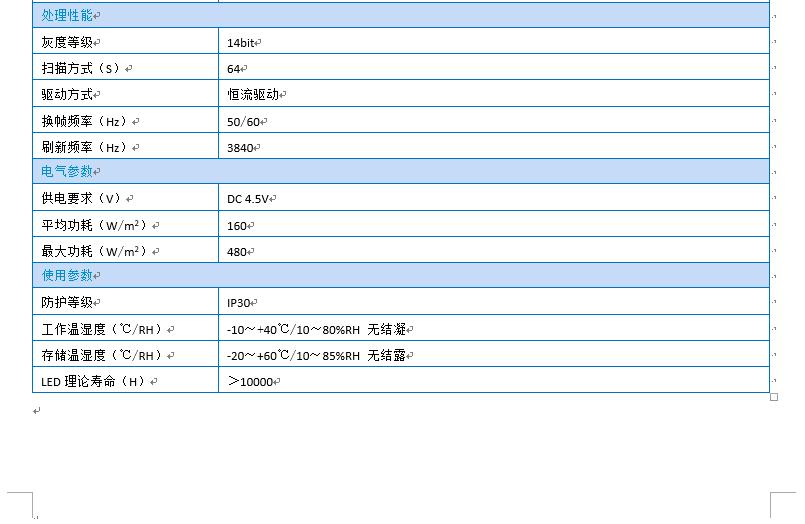Viewport: 805px width, 524px height.
Task: Click the 平均功耗 value 160
Action: click(x=237, y=225)
